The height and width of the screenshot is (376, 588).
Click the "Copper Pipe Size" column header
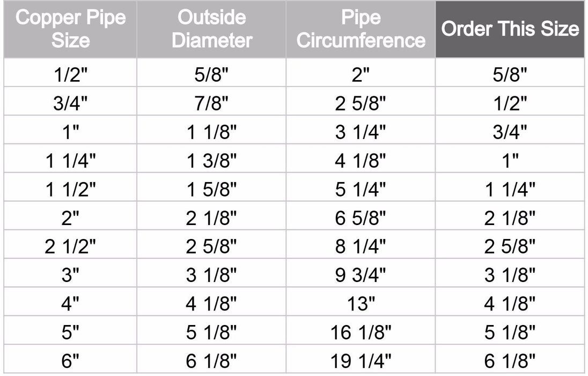(x=70, y=29)
